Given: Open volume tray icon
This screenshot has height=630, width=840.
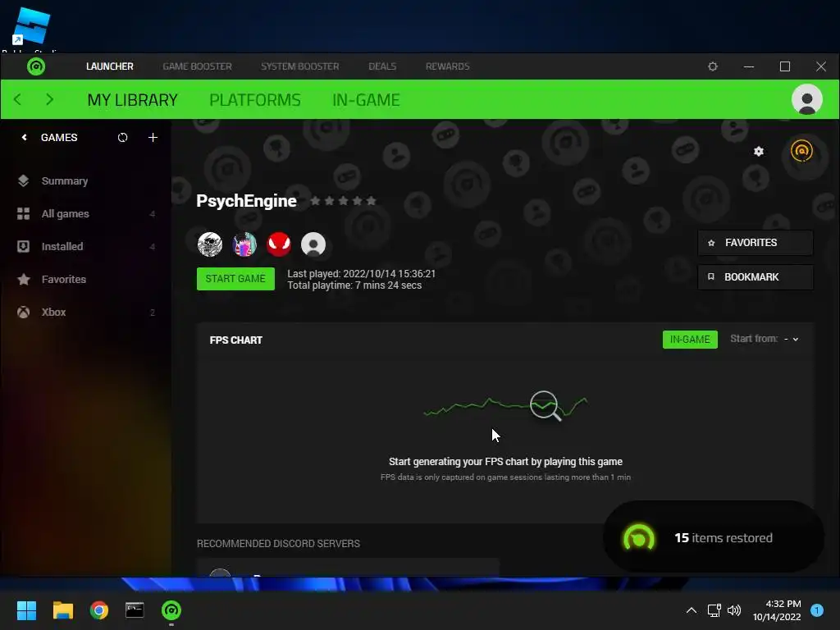Looking at the screenshot, I should 734,610.
